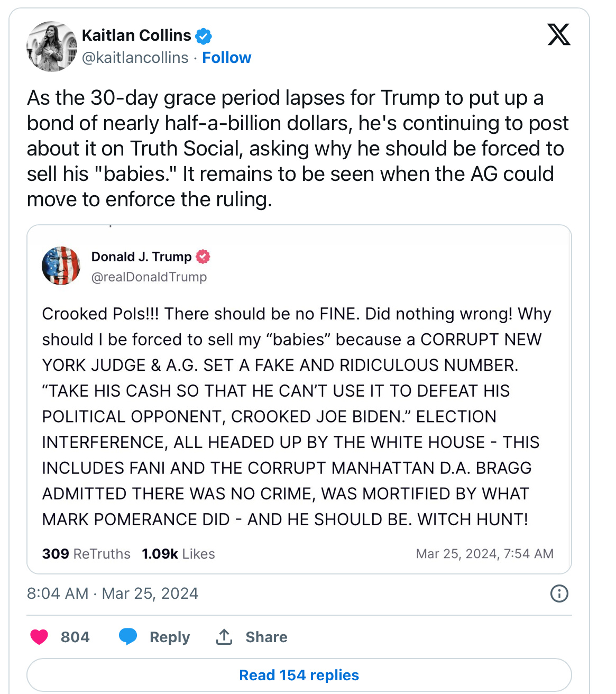
Task: Open the tweet info circle icon
Action: click(x=559, y=593)
